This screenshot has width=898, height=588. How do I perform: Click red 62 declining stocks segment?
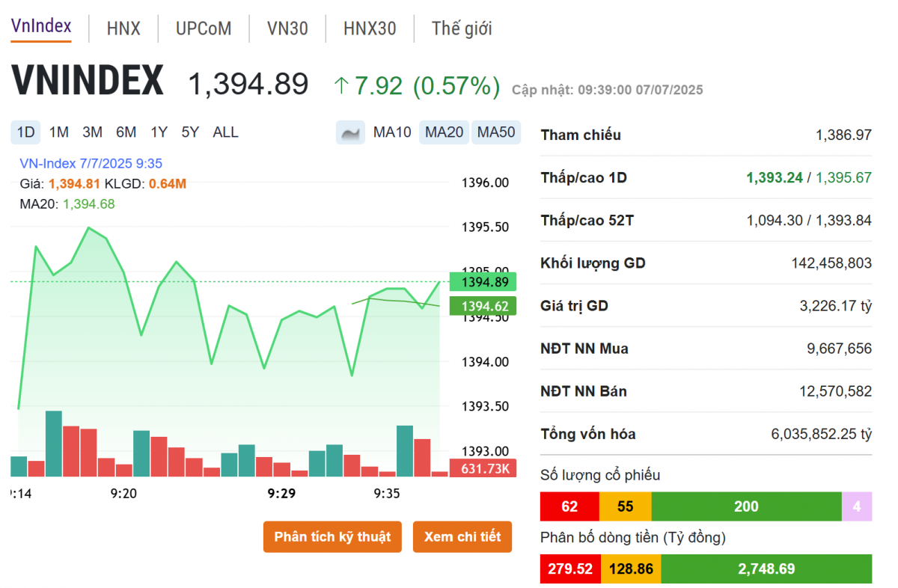click(x=569, y=506)
